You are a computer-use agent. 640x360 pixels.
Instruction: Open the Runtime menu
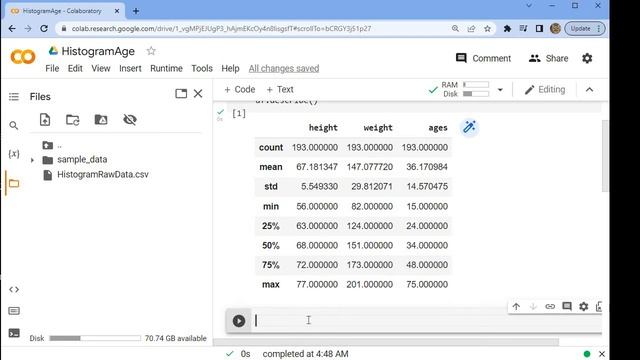(166, 69)
